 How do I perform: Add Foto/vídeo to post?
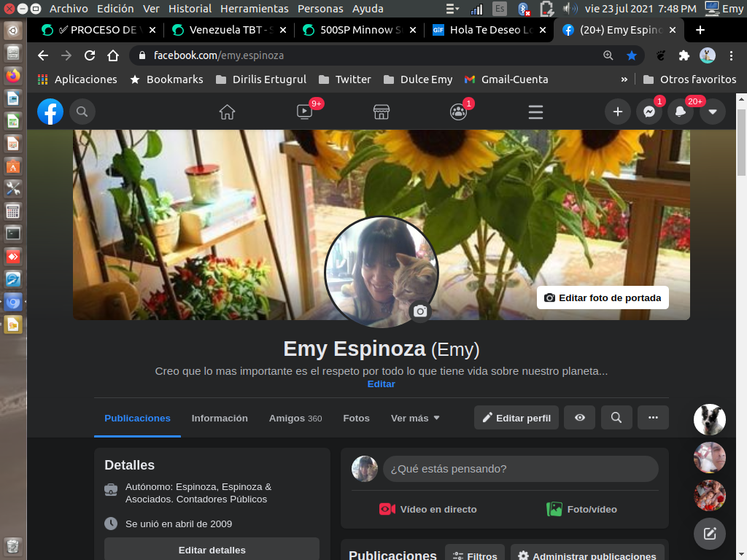point(581,509)
